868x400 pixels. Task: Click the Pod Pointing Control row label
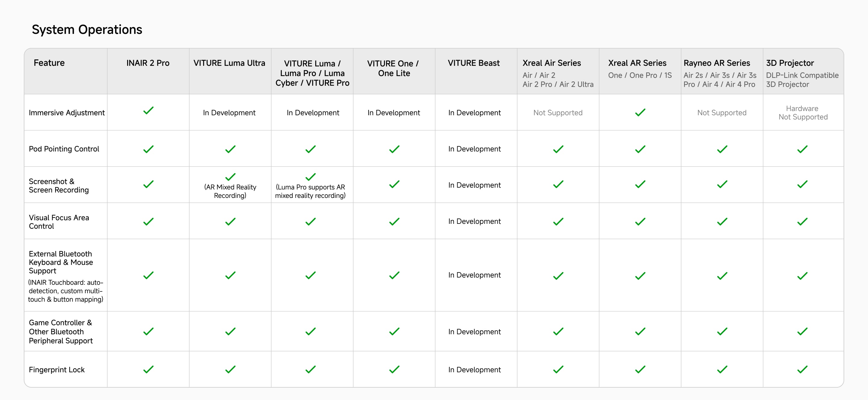[64, 149]
